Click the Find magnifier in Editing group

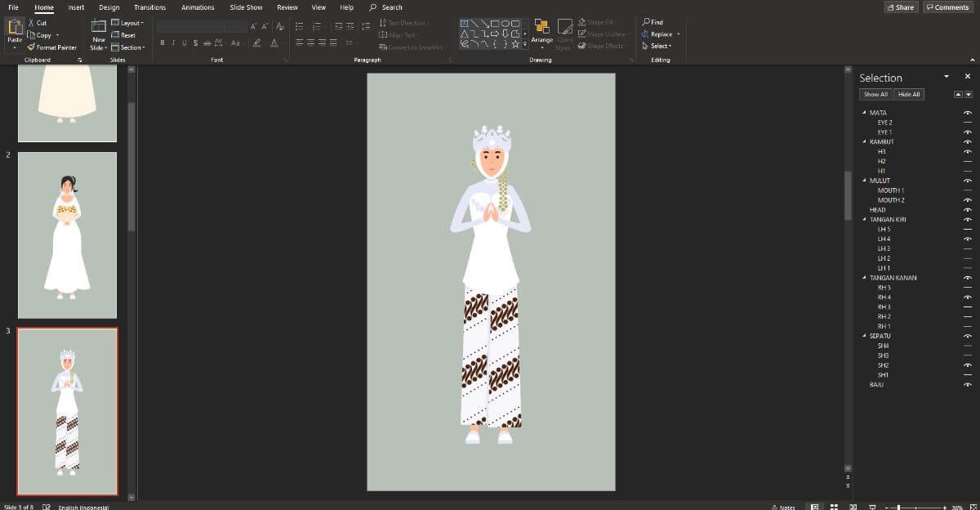(x=647, y=22)
